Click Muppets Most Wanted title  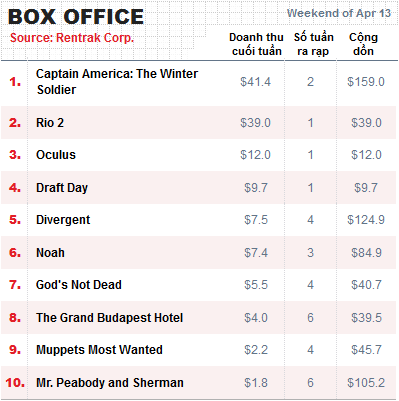click(x=99, y=350)
